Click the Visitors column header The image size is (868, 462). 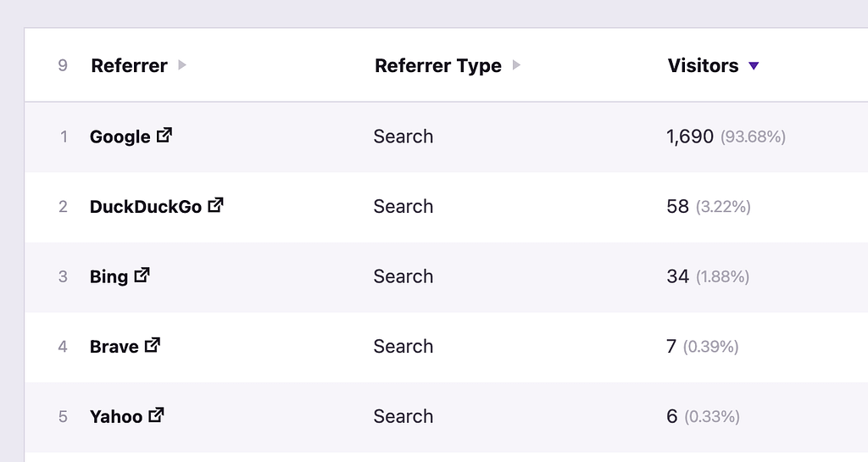point(703,65)
